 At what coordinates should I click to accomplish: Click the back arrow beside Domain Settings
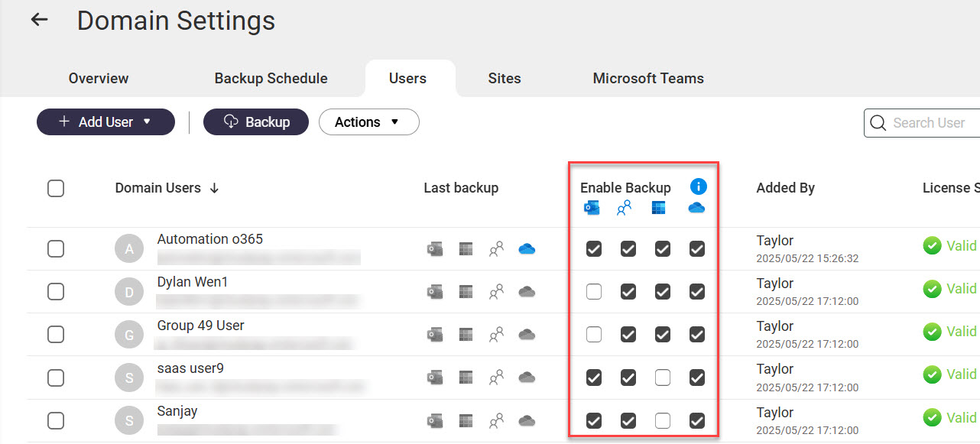[x=39, y=20]
